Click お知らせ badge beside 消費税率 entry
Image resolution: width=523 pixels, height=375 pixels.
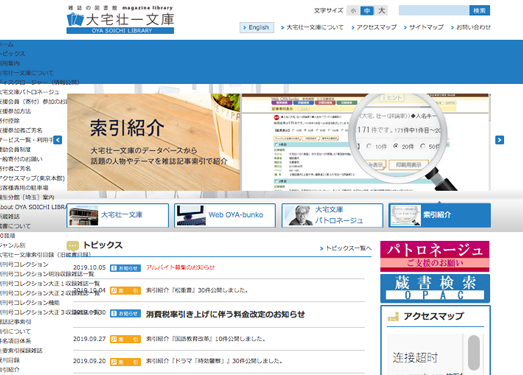(125, 314)
